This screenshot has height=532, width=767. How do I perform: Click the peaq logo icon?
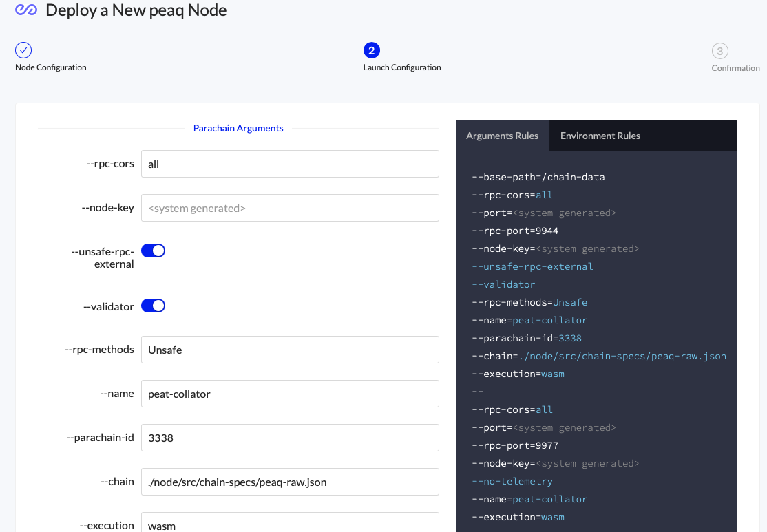click(26, 10)
